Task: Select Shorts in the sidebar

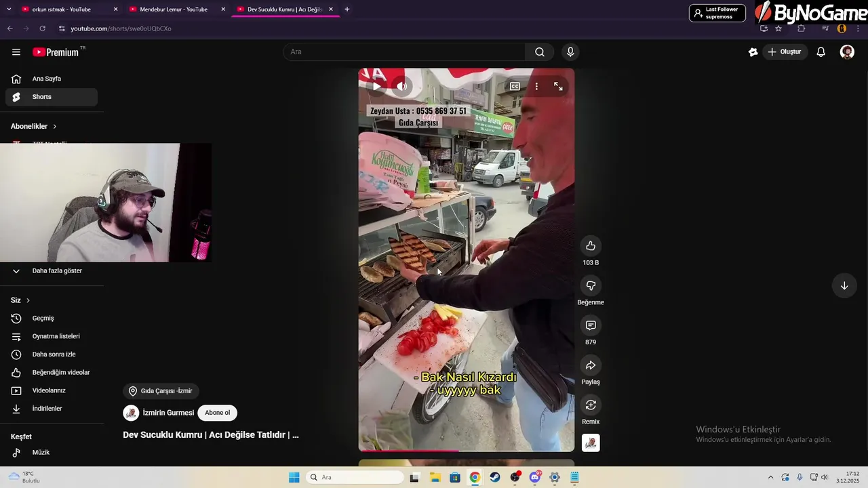Action: coord(52,97)
